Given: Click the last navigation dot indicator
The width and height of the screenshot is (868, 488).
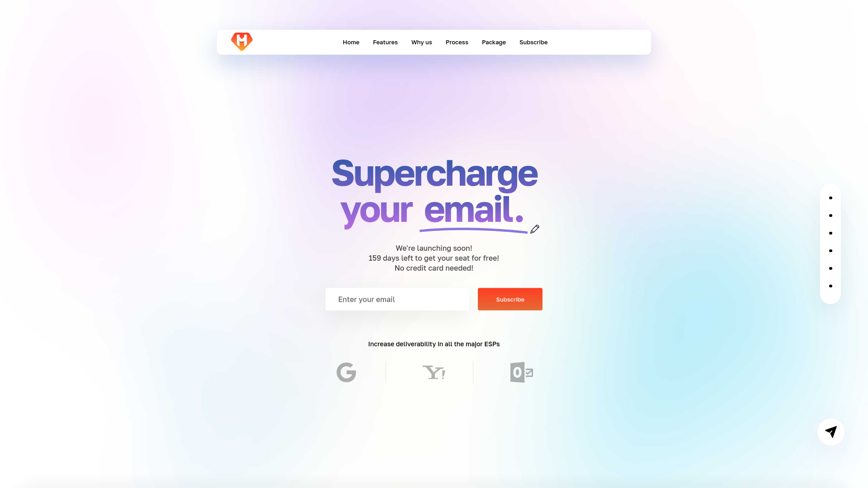Looking at the screenshot, I should [830, 286].
